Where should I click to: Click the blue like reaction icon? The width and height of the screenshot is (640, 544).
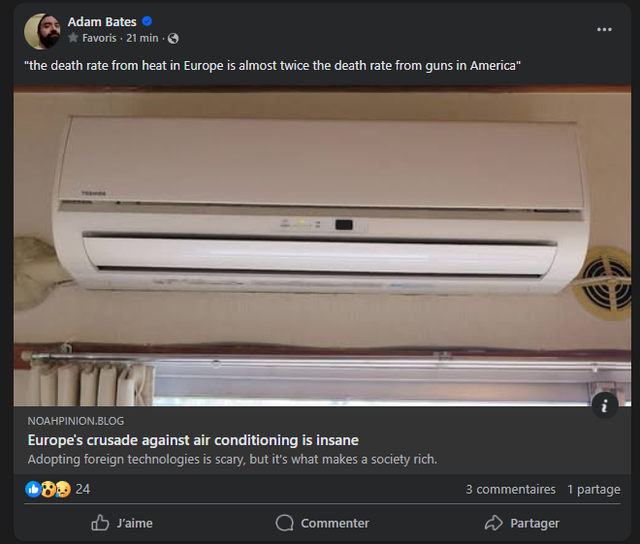33,489
